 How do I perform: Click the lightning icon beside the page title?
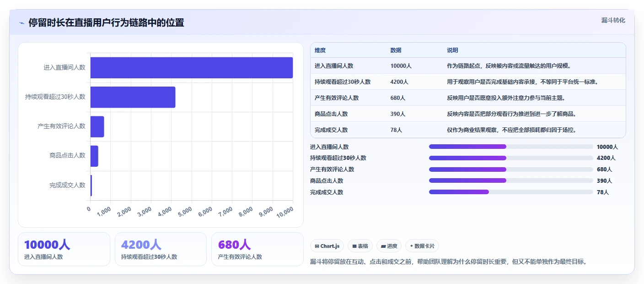[x=21, y=23]
